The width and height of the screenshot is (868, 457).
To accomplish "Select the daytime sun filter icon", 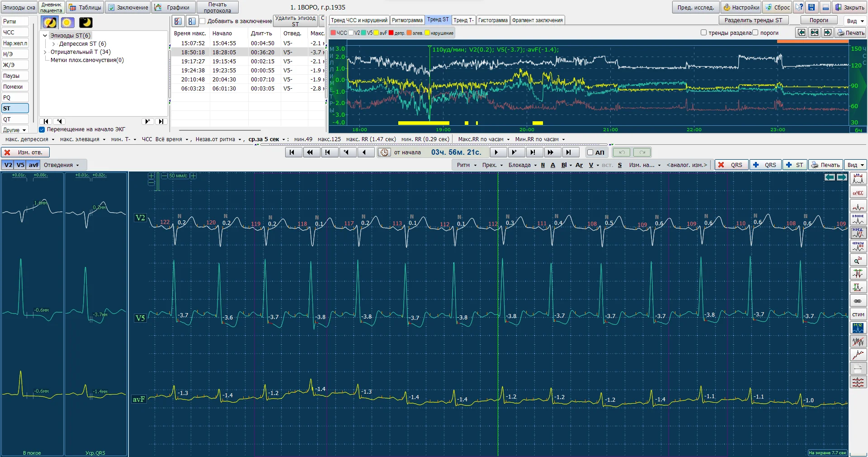I will click(67, 23).
